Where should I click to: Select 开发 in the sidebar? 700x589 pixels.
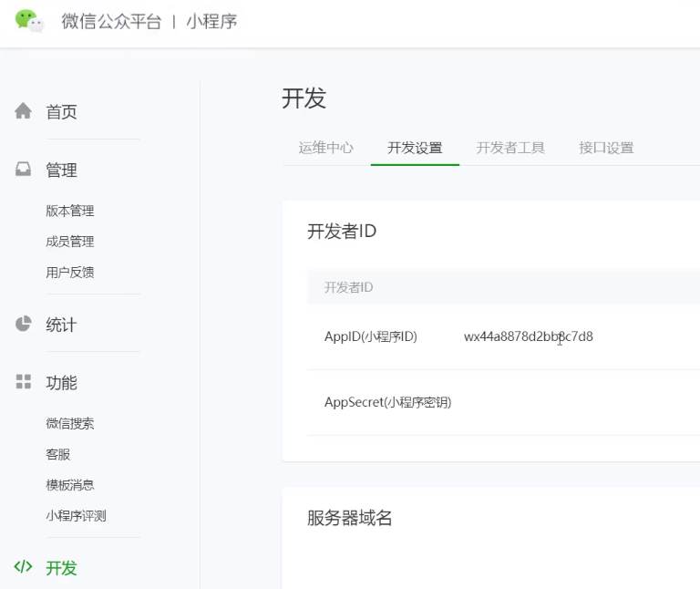tap(62, 568)
